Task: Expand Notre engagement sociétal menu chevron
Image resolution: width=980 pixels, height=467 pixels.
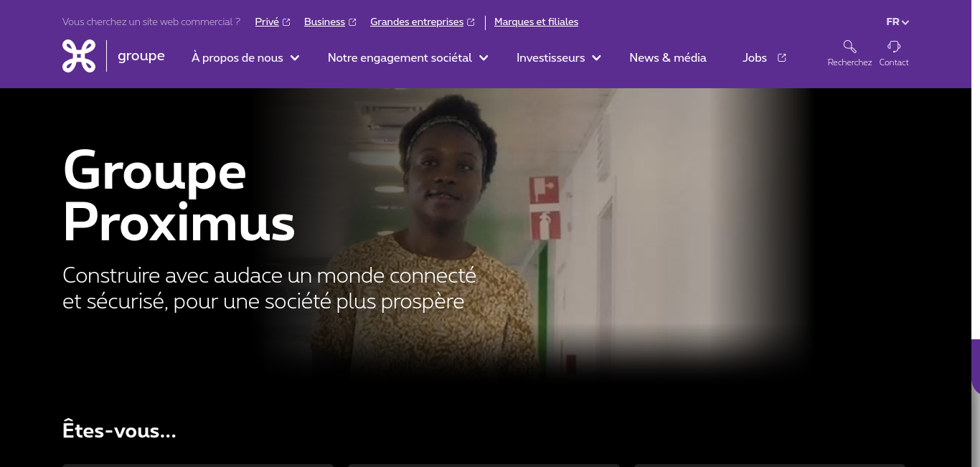Action: coord(484,58)
